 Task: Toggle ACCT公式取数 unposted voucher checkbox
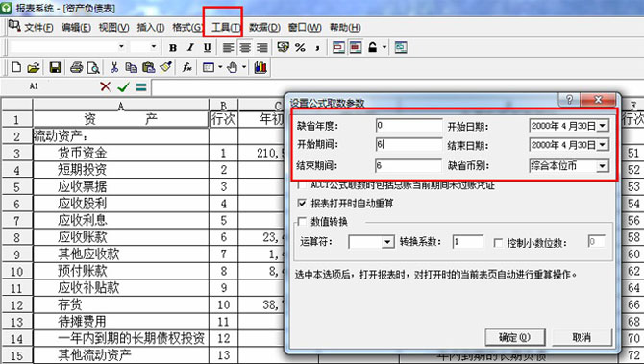coord(302,185)
